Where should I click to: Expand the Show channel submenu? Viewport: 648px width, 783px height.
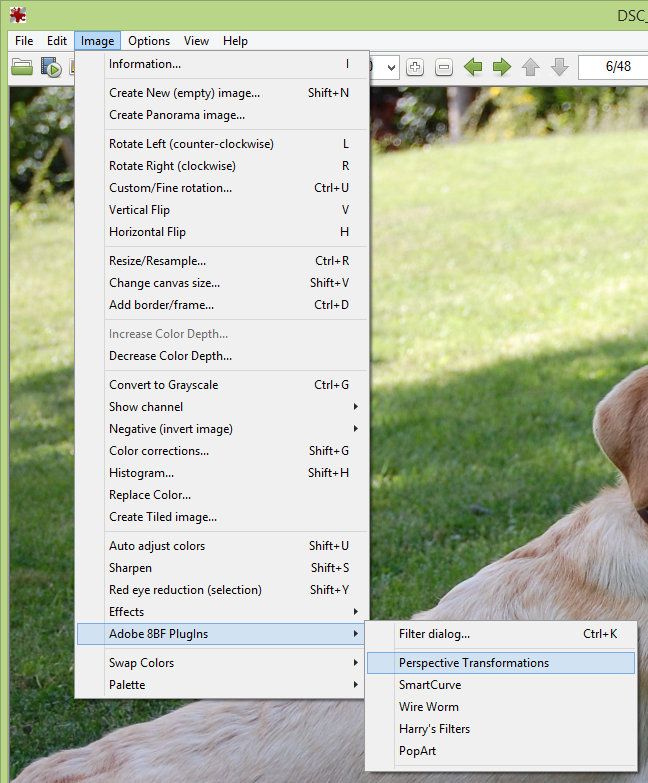point(230,407)
